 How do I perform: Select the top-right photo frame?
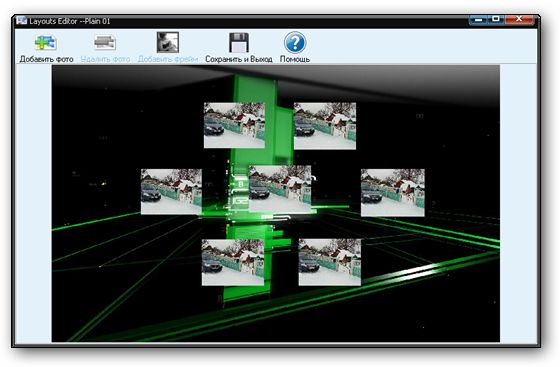tap(325, 126)
